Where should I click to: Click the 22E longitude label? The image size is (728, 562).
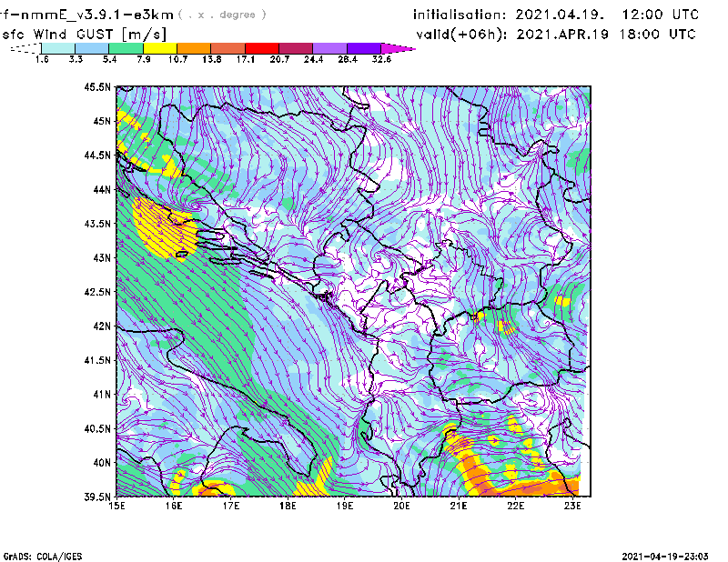pyautogui.click(x=515, y=506)
